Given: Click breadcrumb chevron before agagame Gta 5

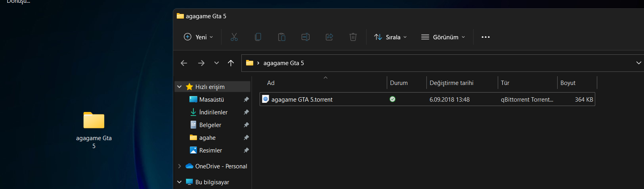Looking at the screenshot, I should tap(258, 63).
